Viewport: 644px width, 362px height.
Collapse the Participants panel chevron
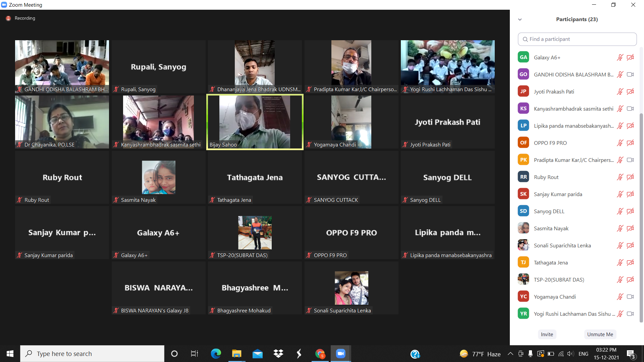[520, 19]
